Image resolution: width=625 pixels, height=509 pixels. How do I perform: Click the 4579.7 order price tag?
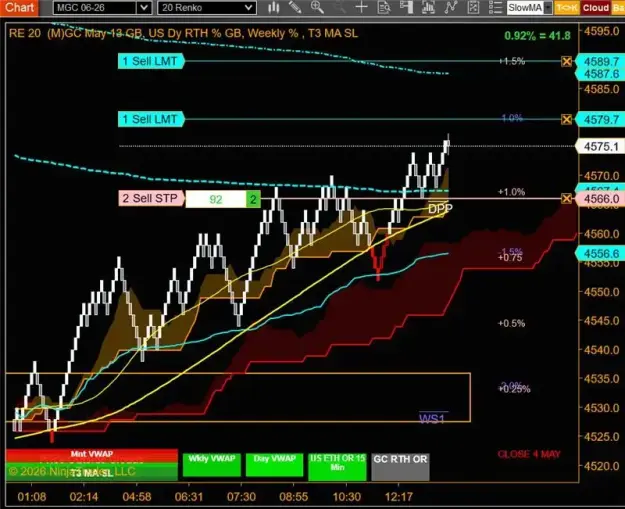point(601,119)
